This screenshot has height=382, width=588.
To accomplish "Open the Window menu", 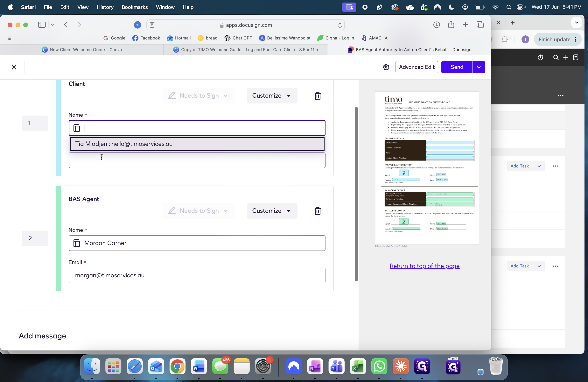I will tap(165, 7).
